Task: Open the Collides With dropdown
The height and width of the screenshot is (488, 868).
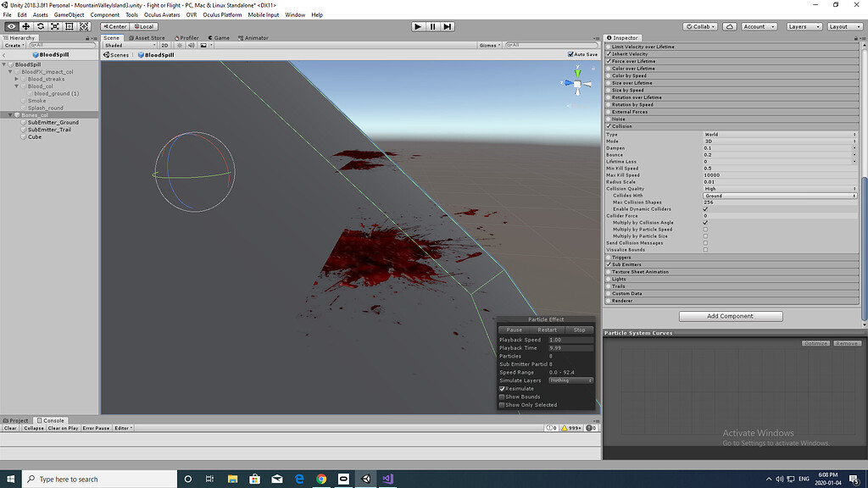Action: tap(778, 195)
